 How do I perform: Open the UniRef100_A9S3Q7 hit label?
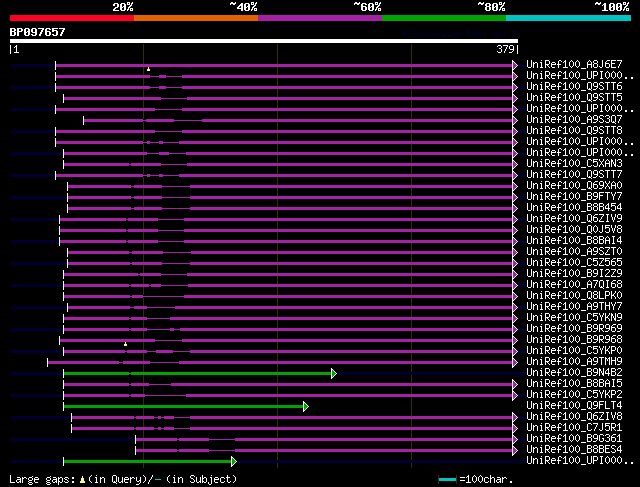click(574, 120)
